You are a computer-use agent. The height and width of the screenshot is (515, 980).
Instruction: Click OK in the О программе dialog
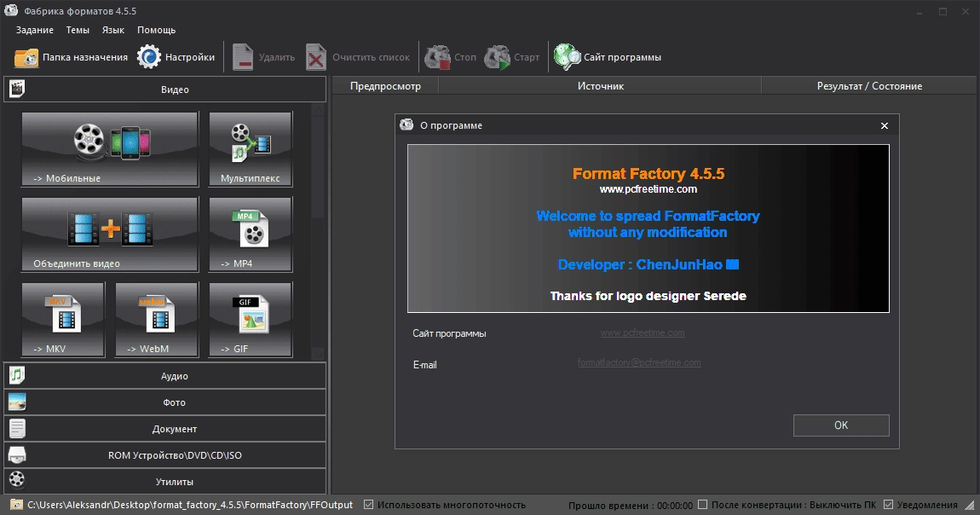click(x=841, y=425)
